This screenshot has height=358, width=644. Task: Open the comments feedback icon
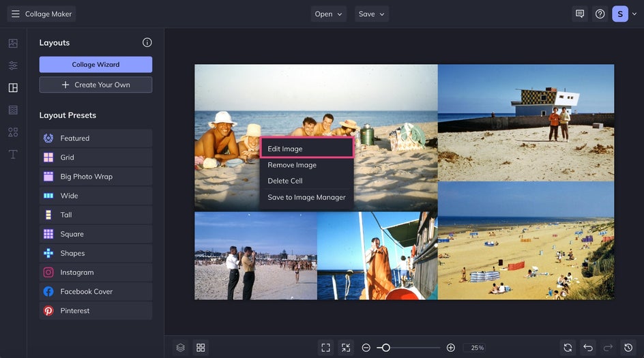pyautogui.click(x=580, y=14)
